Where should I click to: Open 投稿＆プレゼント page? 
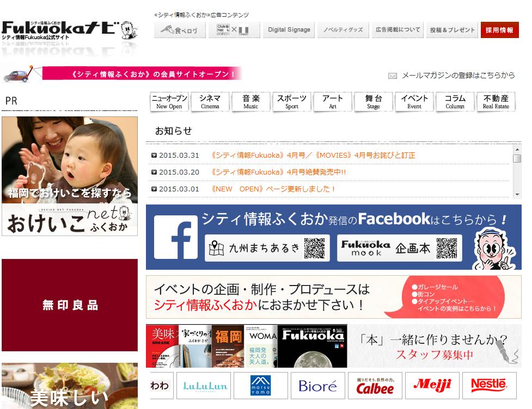pyautogui.click(x=452, y=30)
